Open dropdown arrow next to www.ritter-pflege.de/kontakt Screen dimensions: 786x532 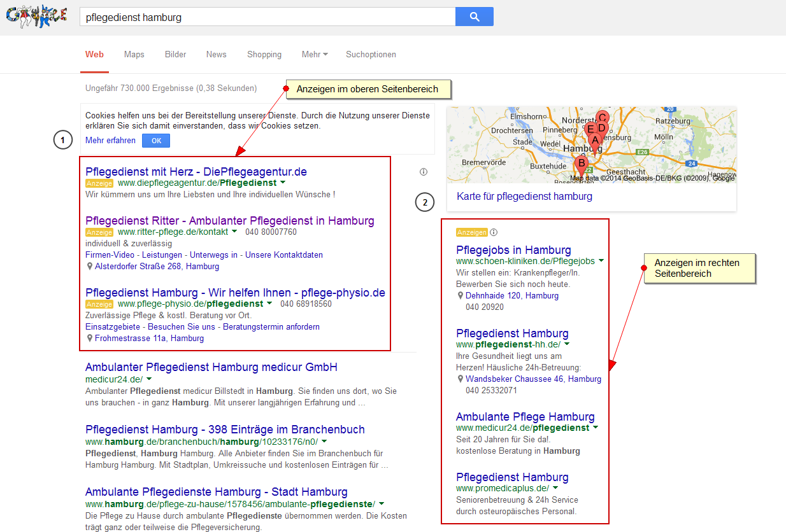234,232
